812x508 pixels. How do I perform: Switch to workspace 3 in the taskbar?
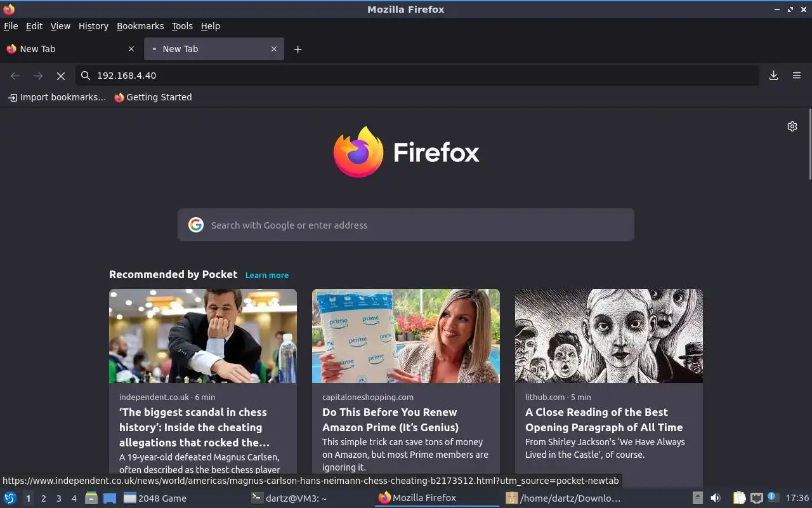pos(58,498)
